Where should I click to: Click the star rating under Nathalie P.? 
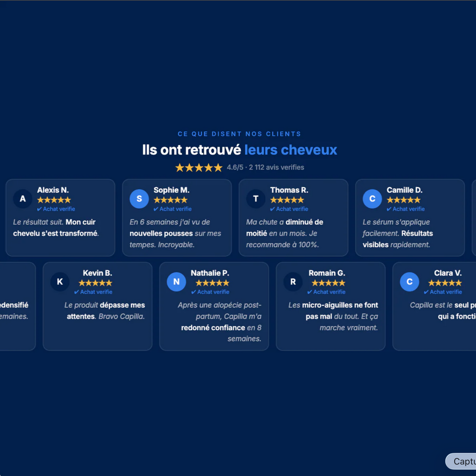tap(212, 283)
